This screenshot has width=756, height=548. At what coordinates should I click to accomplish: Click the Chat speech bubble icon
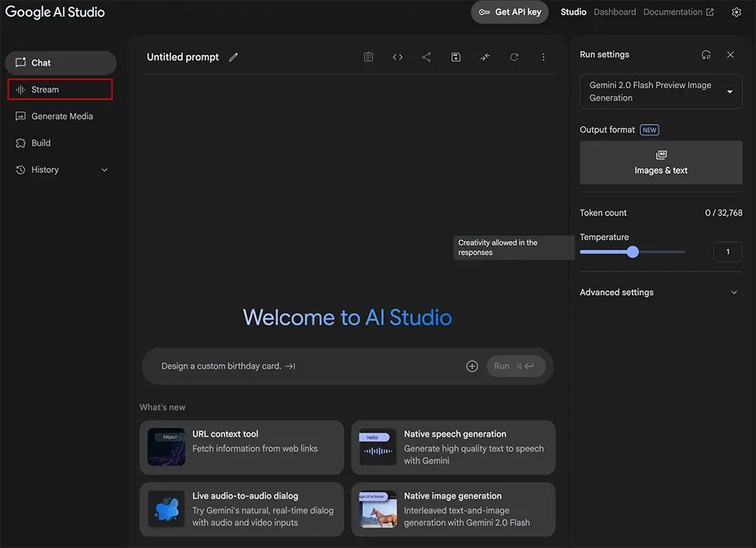point(20,63)
